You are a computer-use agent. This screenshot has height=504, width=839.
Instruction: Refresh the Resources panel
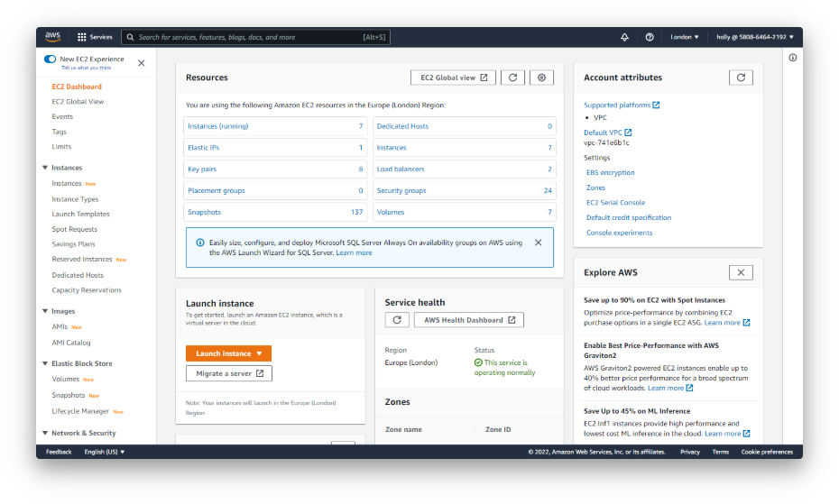click(x=512, y=78)
